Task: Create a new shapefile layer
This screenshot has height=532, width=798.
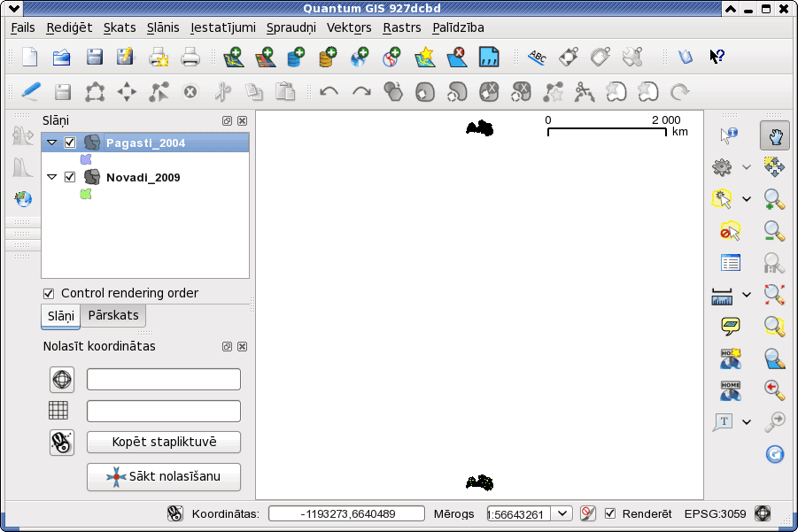Action: click(425, 57)
